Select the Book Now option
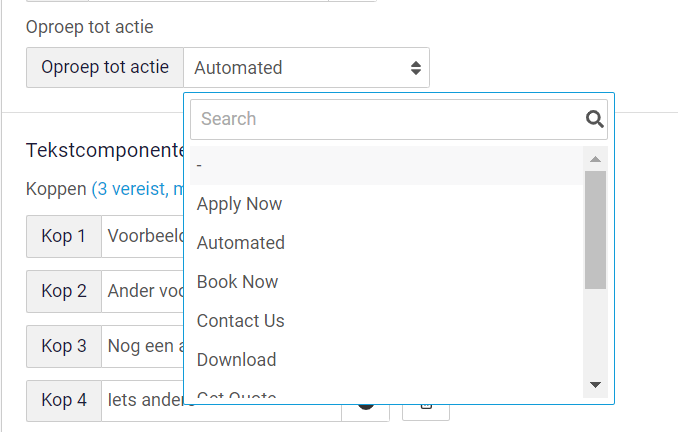This screenshot has height=432, width=678. tap(387, 282)
